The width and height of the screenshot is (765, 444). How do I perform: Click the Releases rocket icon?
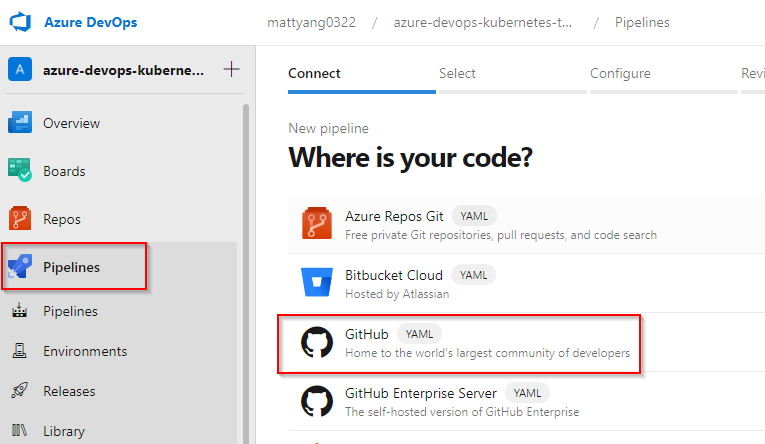20,390
